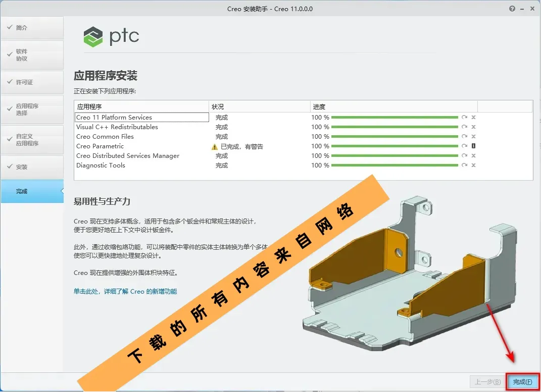The height and width of the screenshot is (392, 541).
Task: Click the 已完成，有警告 status text
Action: pyautogui.click(x=242, y=147)
